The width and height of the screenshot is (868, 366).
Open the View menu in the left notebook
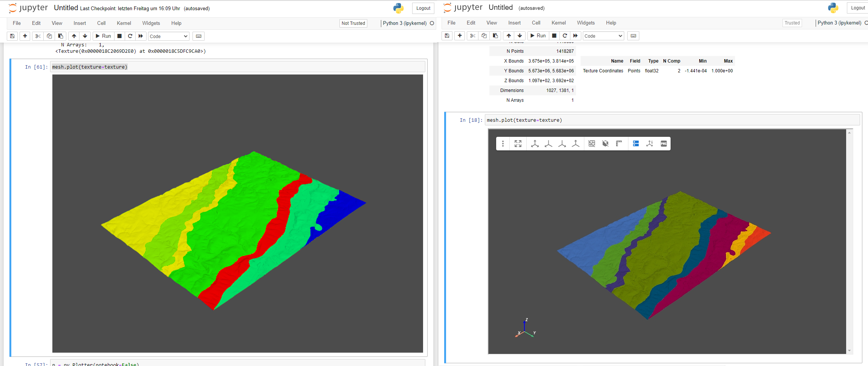(57, 23)
